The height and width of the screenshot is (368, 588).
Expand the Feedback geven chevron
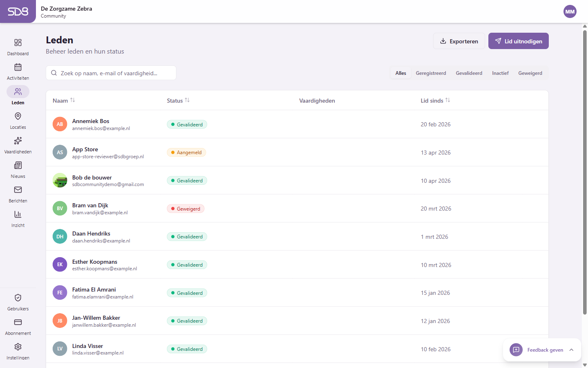[571, 350]
